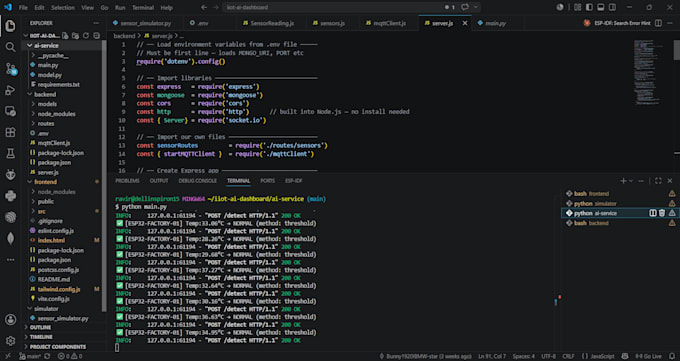Image resolution: width=680 pixels, height=361 pixels.
Task: Open the Explorer view in activity bar
Action: point(10,26)
